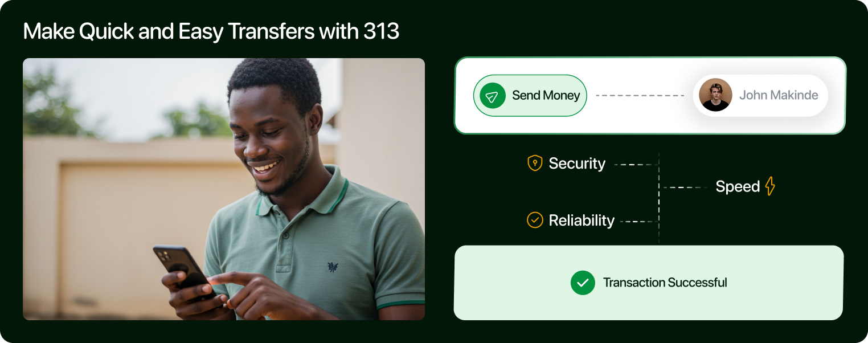Click the Reliability circled check icon
This screenshot has height=343, width=868.
click(535, 220)
